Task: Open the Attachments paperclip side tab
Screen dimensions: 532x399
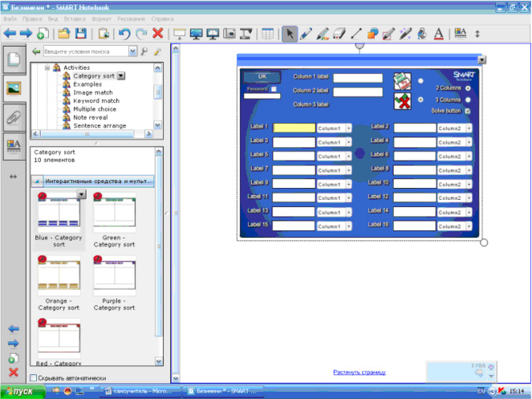Action: pyautogui.click(x=14, y=116)
